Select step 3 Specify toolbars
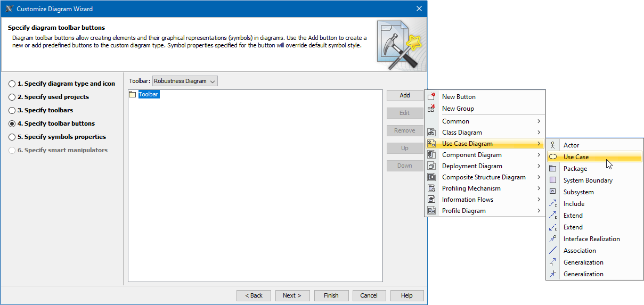This screenshot has width=644, height=305. (41, 110)
